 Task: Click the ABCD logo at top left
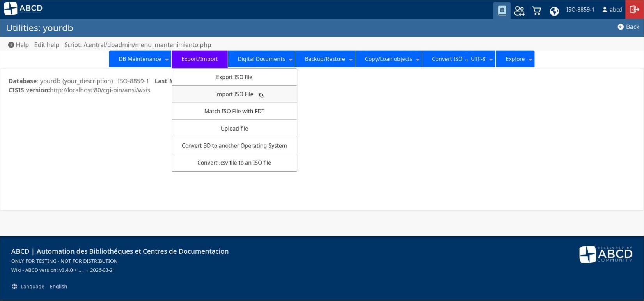(23, 9)
